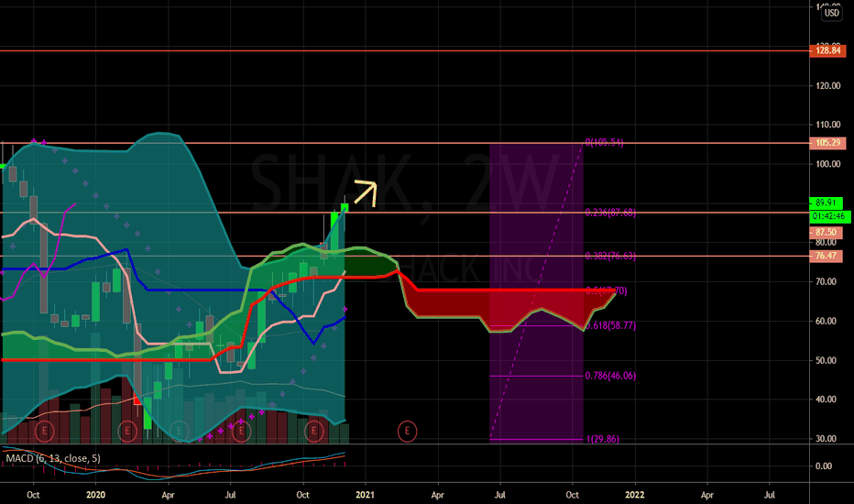Viewport: 854px width, 504px height.
Task: Click the green 89.91 current price label
Action: point(827,203)
